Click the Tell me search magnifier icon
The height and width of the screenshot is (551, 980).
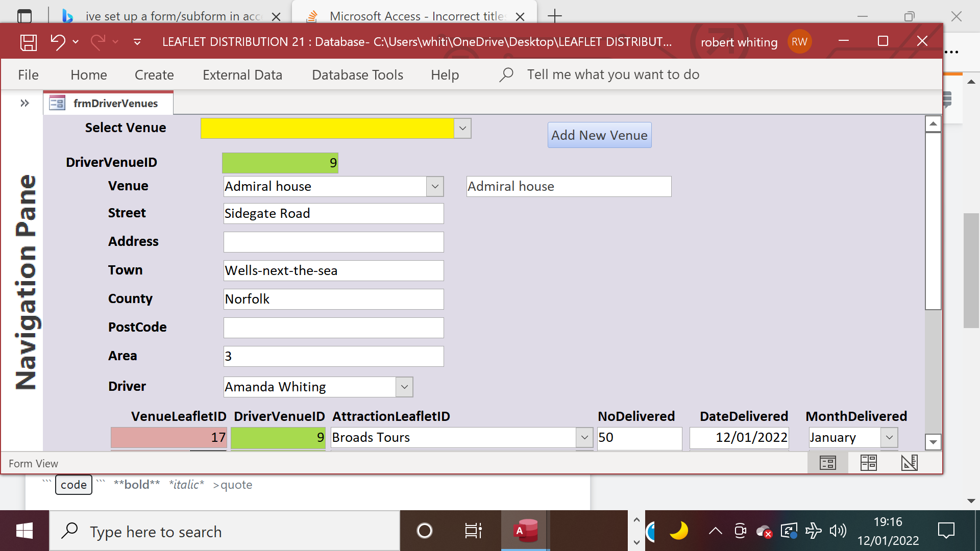(x=506, y=75)
